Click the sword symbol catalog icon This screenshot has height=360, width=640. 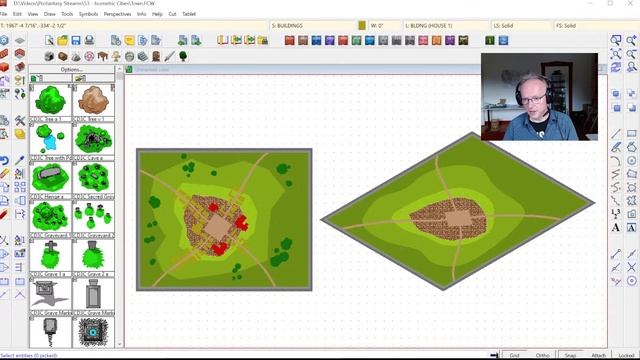pos(169,56)
